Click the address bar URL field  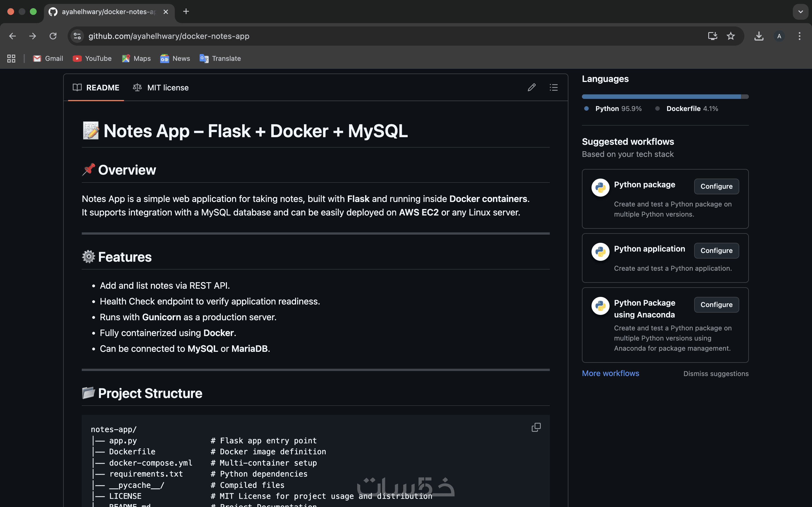pos(369,36)
